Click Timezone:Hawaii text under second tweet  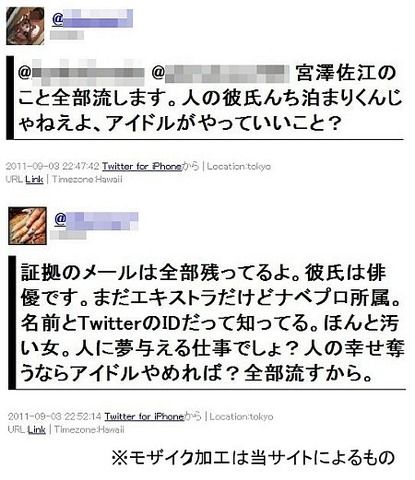click(x=89, y=429)
